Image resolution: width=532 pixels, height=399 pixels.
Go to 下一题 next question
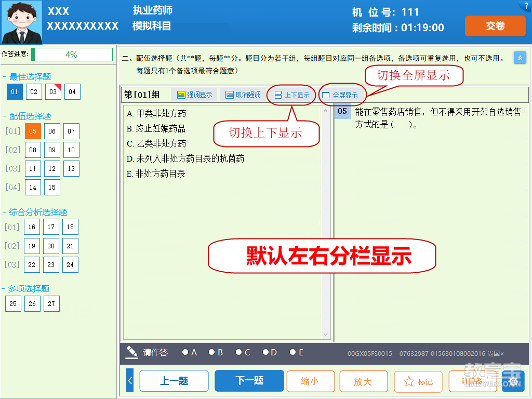[249, 381]
